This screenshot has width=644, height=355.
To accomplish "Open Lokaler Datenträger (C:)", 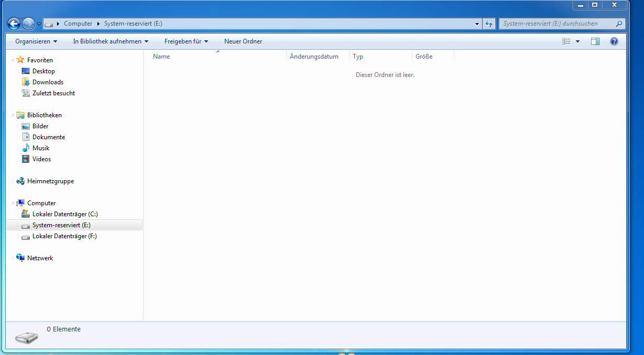I will 65,214.
